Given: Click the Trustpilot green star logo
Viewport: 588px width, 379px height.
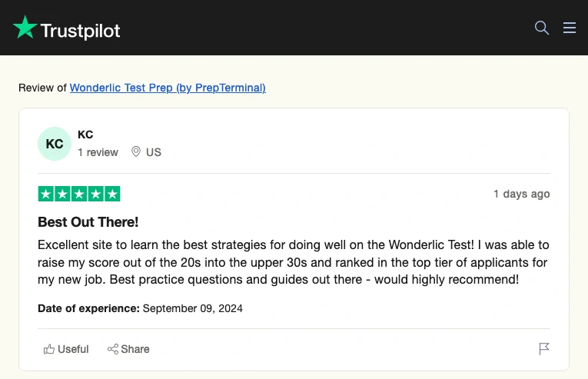Looking at the screenshot, I should click(x=25, y=27).
